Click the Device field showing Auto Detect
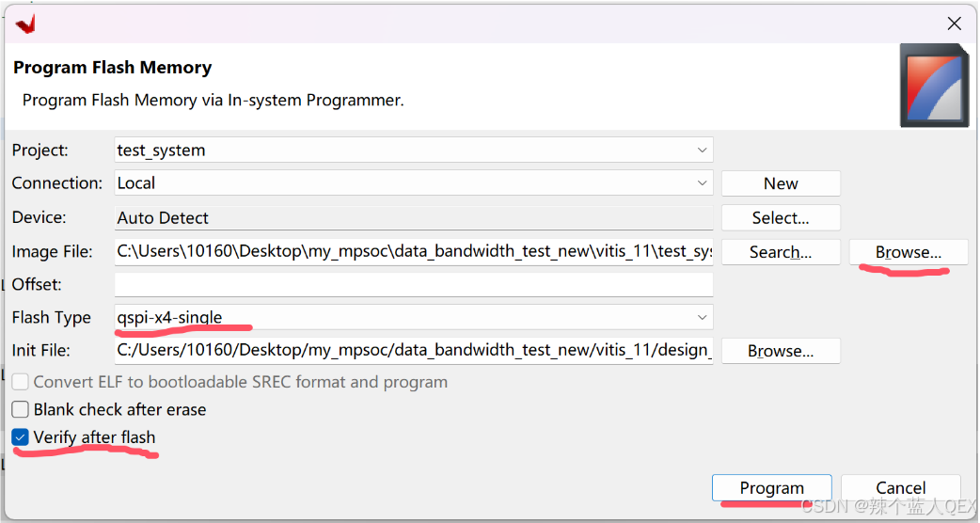 tap(413, 217)
